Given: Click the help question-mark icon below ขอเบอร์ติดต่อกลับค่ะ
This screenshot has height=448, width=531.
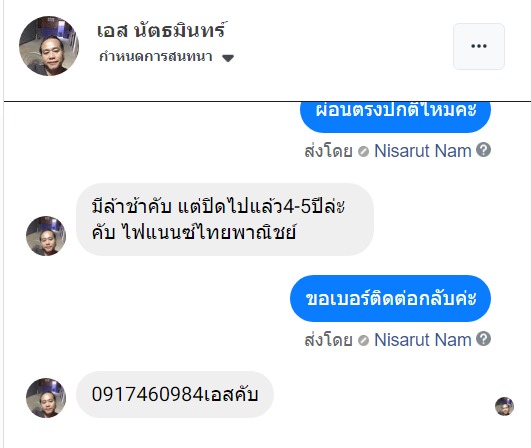Looking at the screenshot, I should [x=483, y=339].
